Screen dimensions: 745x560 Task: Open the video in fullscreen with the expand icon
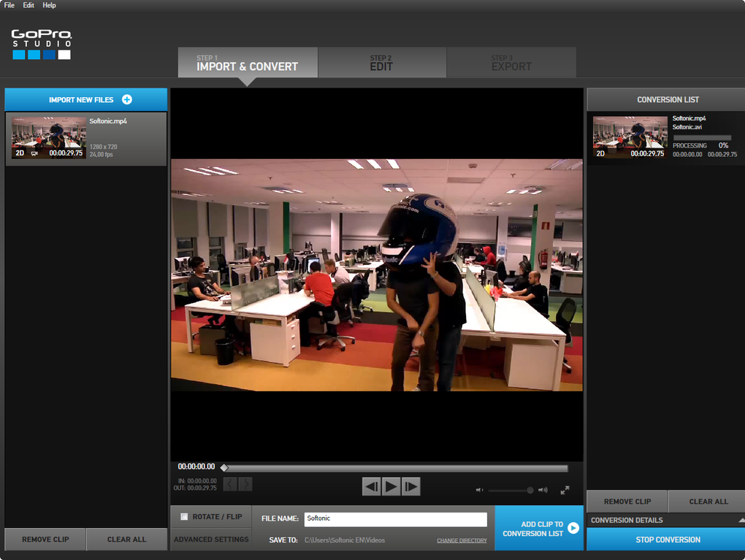tap(565, 490)
